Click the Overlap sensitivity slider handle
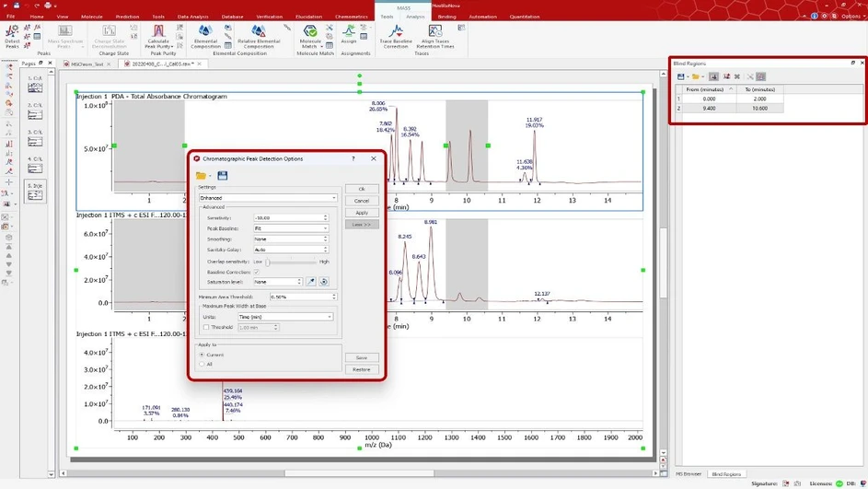Screen dimensions: 868x489 (267, 262)
